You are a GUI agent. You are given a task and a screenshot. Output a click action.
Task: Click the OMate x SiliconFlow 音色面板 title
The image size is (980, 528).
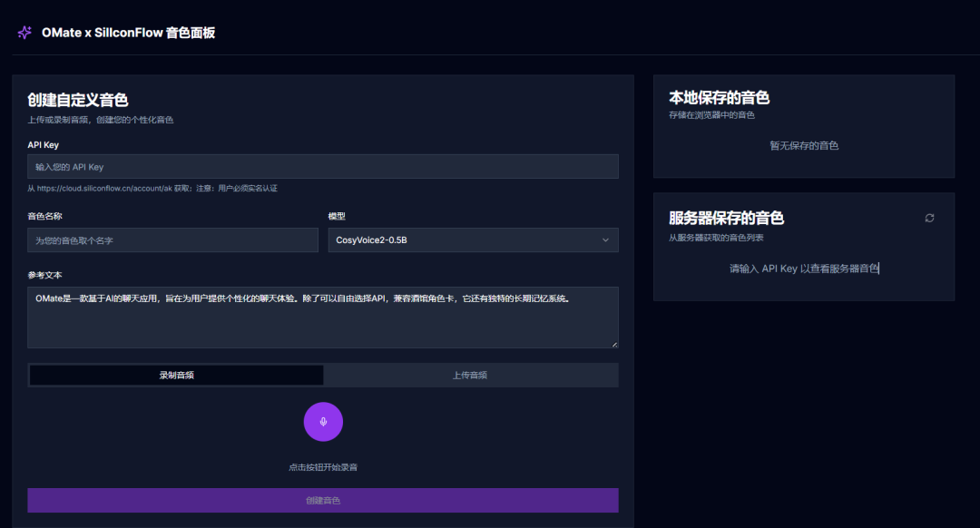128,33
